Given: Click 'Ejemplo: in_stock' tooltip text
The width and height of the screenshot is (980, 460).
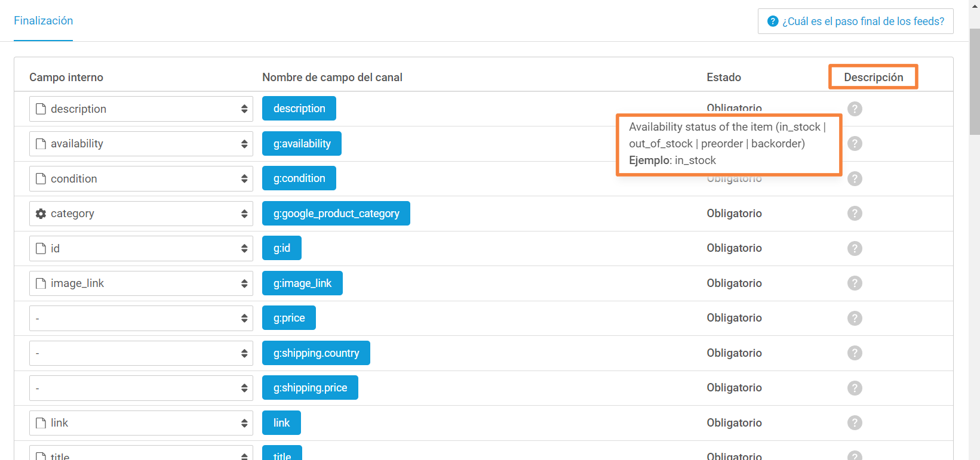Looking at the screenshot, I should coord(672,160).
